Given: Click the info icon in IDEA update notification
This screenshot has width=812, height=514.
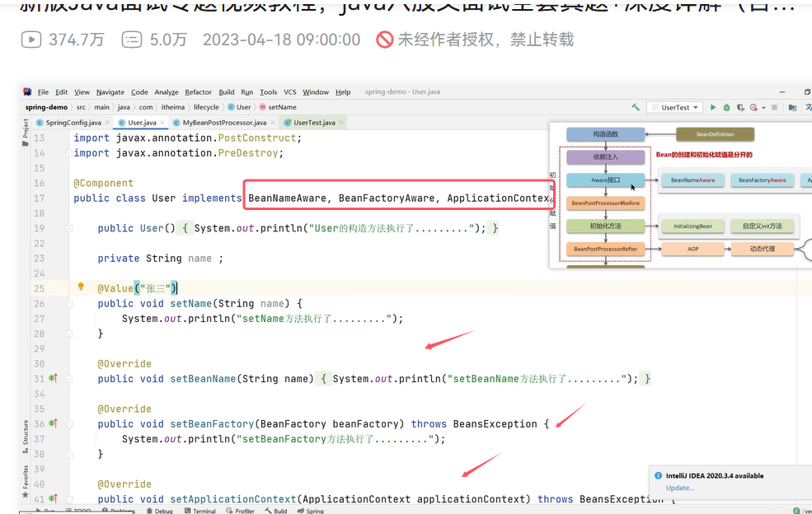Looking at the screenshot, I should pos(658,475).
